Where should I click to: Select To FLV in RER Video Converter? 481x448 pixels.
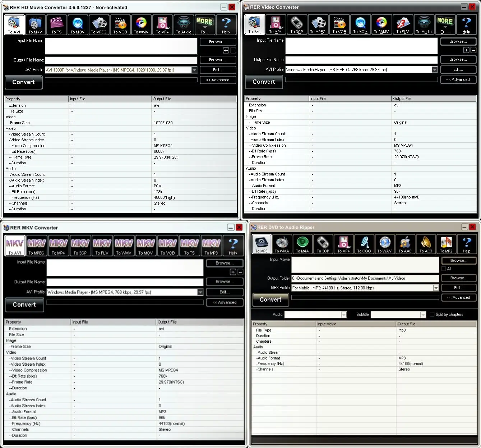click(403, 24)
